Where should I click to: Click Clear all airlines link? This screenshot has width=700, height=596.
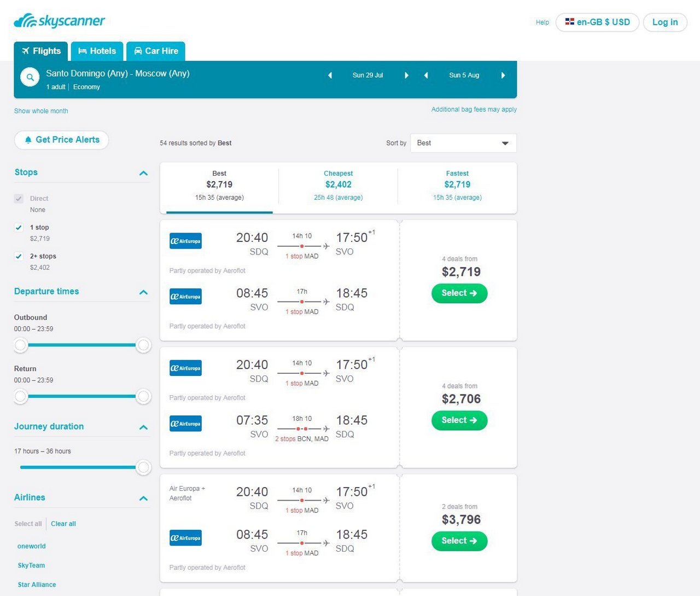pos(63,524)
